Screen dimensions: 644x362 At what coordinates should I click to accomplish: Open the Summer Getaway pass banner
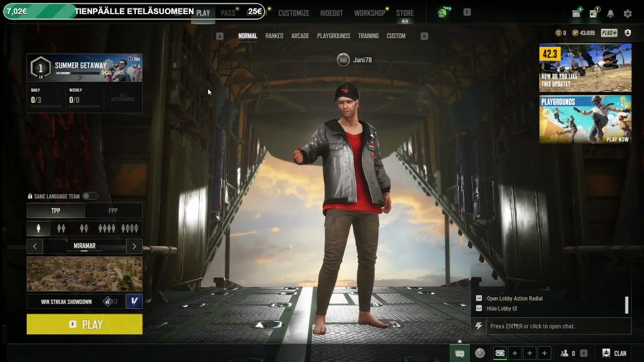point(85,67)
